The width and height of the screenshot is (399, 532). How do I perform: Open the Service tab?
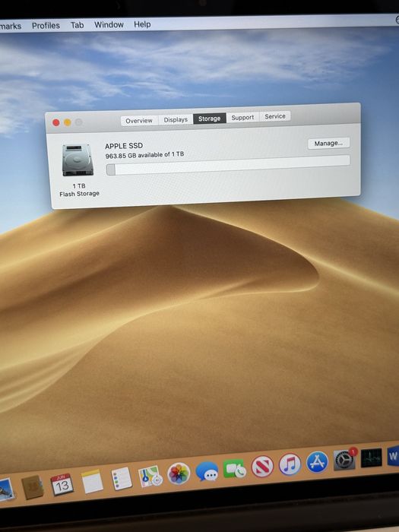[275, 116]
